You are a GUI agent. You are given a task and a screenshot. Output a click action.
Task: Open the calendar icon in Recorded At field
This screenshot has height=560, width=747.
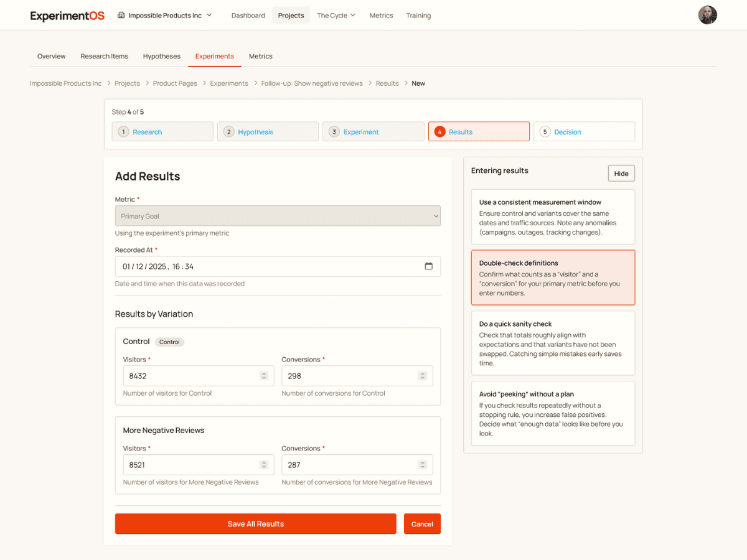pyautogui.click(x=429, y=266)
